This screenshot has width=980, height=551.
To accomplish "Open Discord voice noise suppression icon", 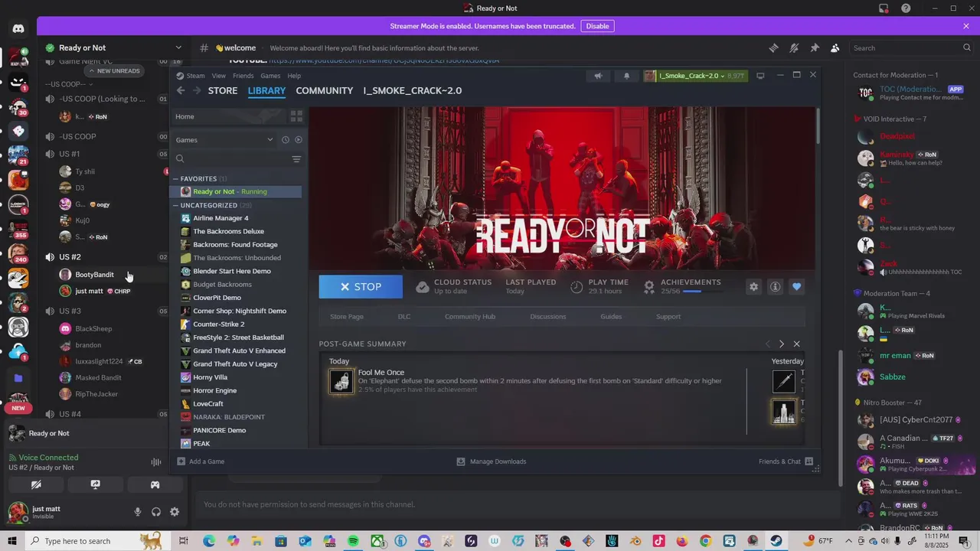I will click(x=156, y=461).
